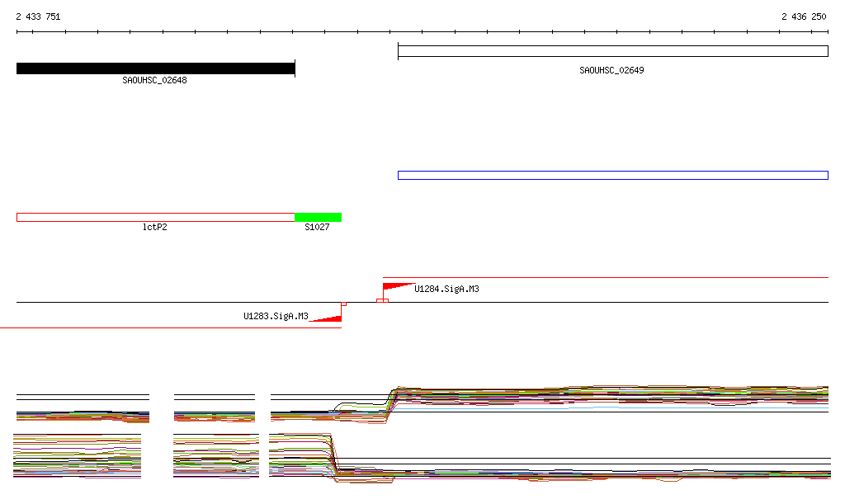Click the S1027 text label
Viewport: 845px width, 504px height.
click(x=317, y=227)
